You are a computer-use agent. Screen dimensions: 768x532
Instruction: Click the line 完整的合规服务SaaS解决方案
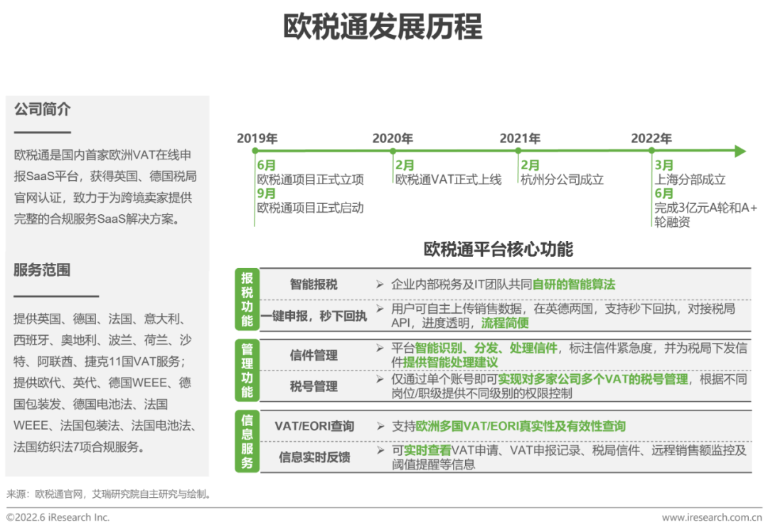pos(97,219)
